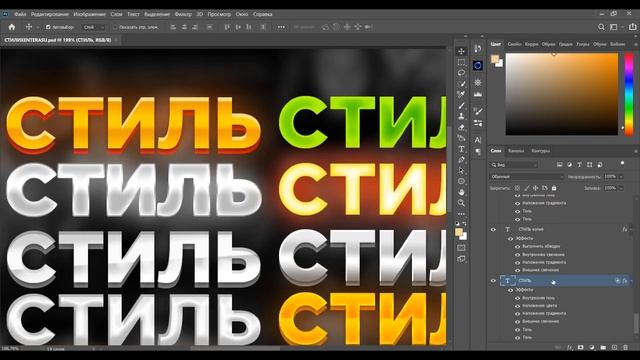Select the Rectangular Marquee tool
The height and width of the screenshot is (360, 640).
tap(461, 62)
